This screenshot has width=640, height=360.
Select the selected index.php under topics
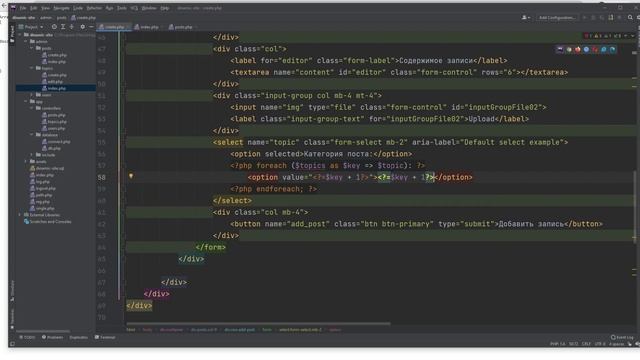coord(56,88)
